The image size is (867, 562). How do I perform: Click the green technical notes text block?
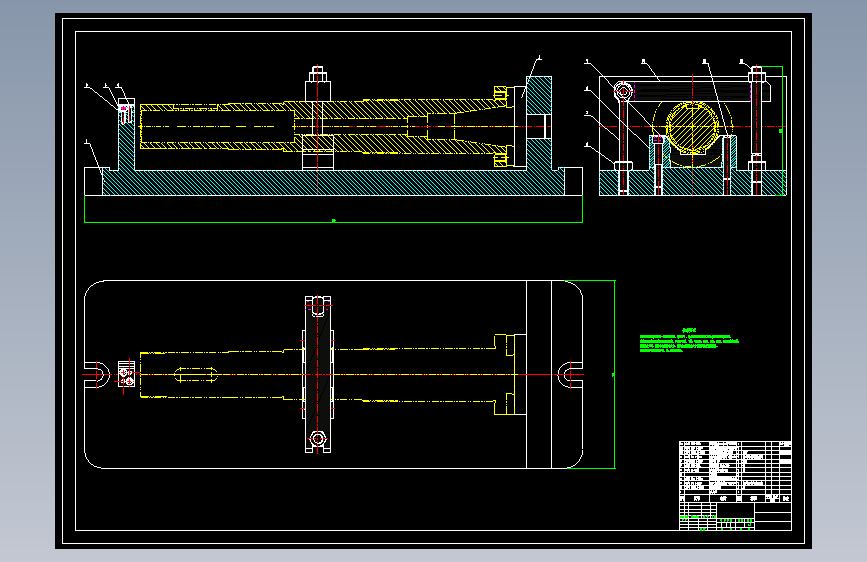coord(689,341)
